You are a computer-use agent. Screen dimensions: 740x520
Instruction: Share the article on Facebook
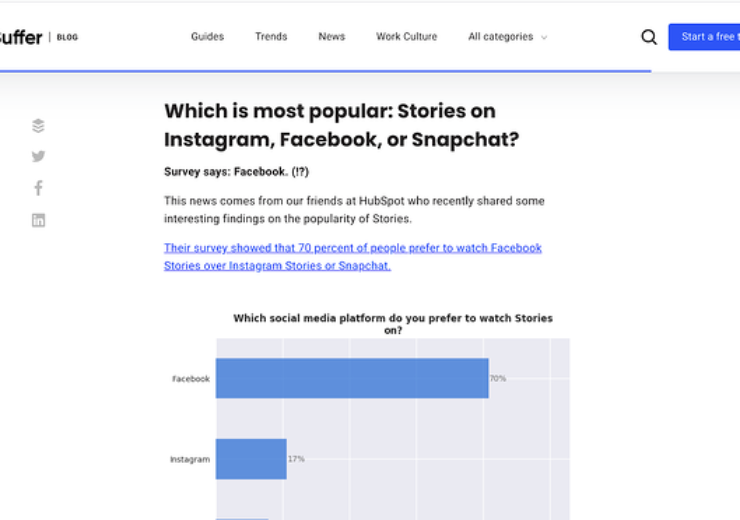click(38, 188)
